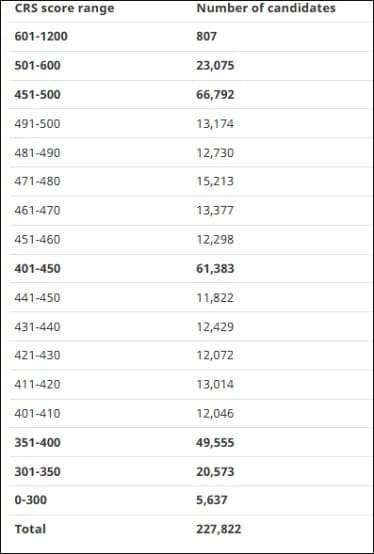
Task: Click the Total value 227,822
Action: pos(219,529)
